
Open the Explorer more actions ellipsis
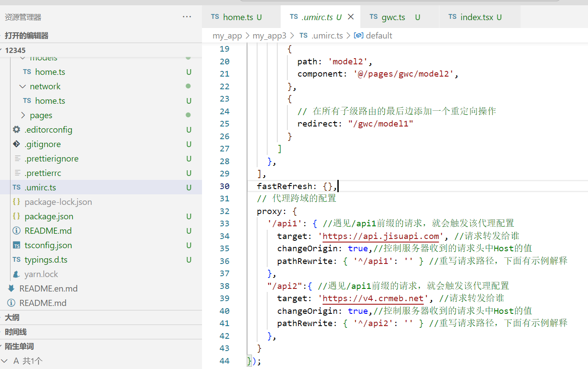click(x=187, y=17)
